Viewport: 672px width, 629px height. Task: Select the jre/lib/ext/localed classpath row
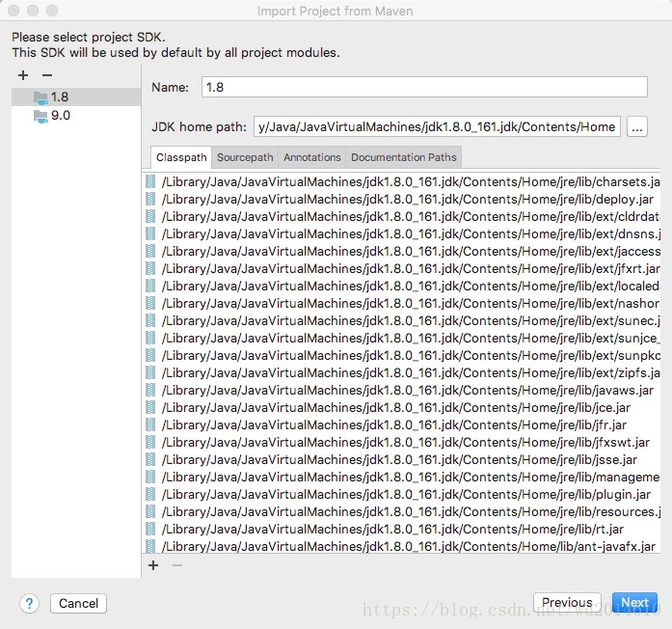coord(401,286)
